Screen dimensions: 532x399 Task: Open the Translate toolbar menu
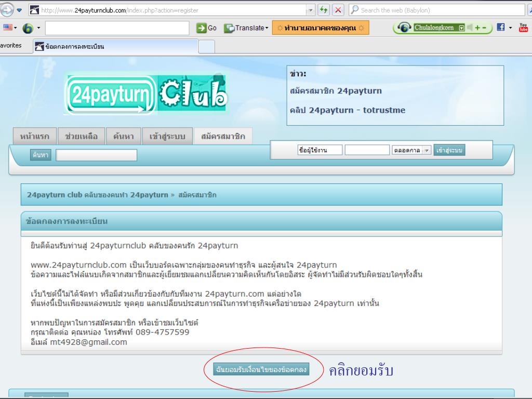pos(246,28)
